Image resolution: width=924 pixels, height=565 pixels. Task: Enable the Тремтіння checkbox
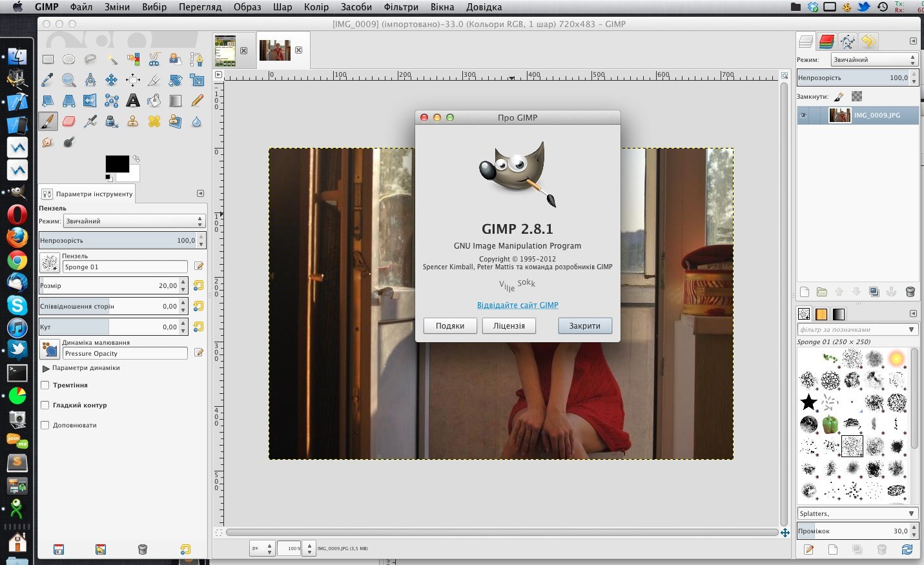coord(45,385)
